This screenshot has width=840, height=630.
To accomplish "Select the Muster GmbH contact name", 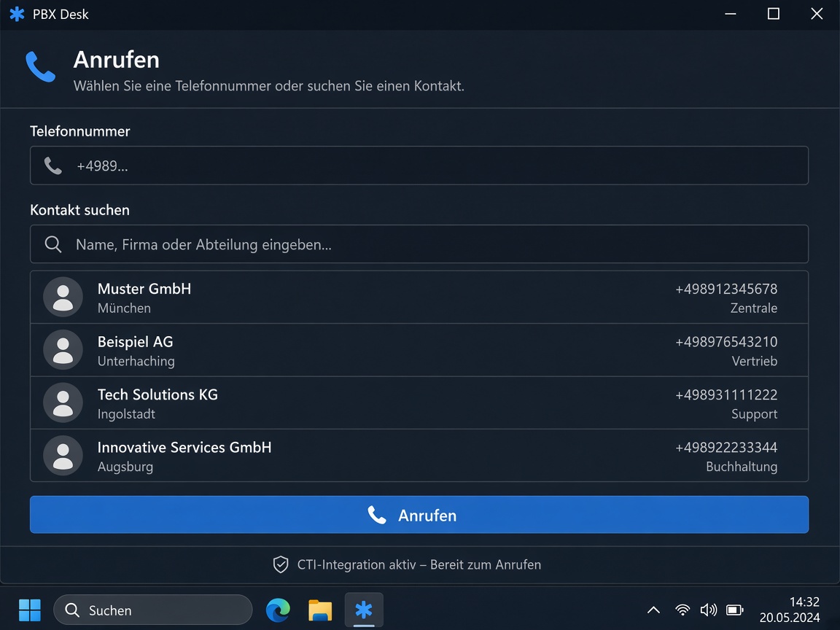I will tap(144, 289).
